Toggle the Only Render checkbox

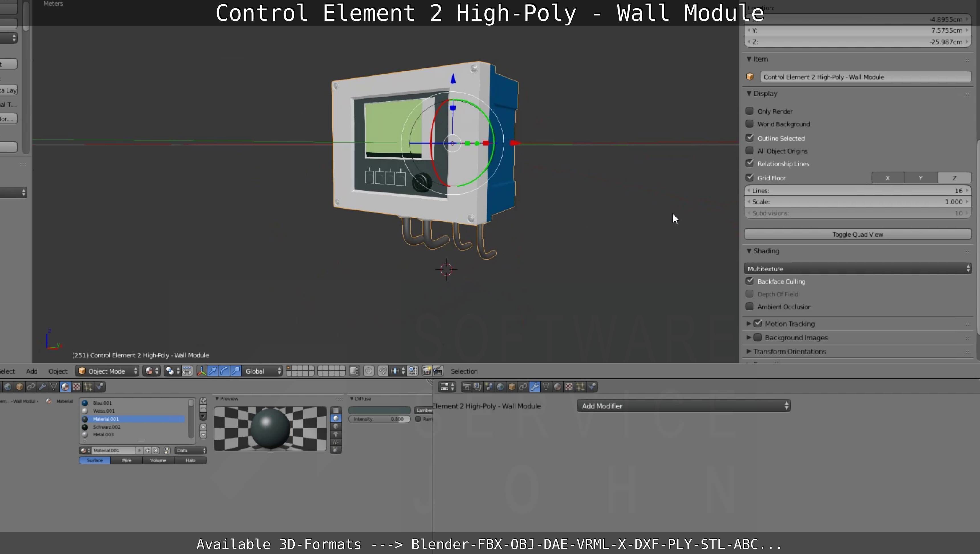(749, 111)
